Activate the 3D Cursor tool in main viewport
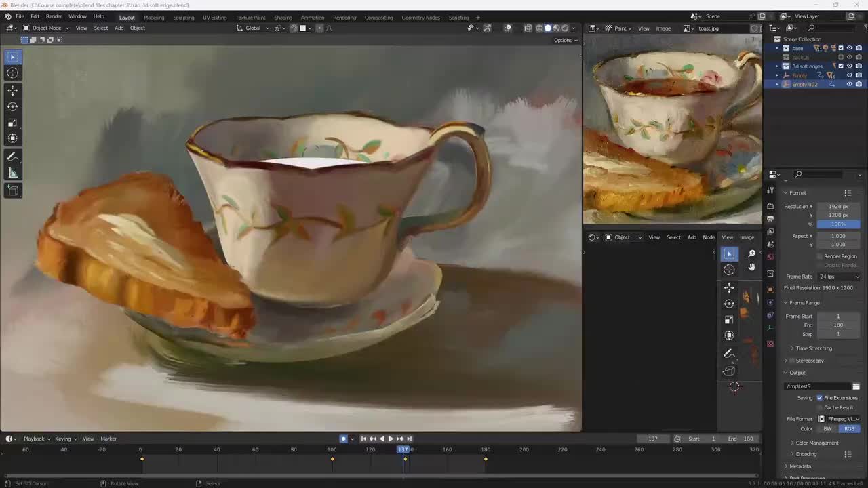This screenshot has width=868, height=488. point(12,73)
